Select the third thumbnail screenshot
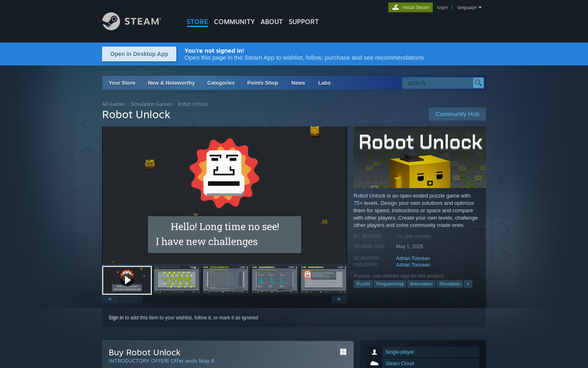The image size is (588, 368). pos(226,280)
